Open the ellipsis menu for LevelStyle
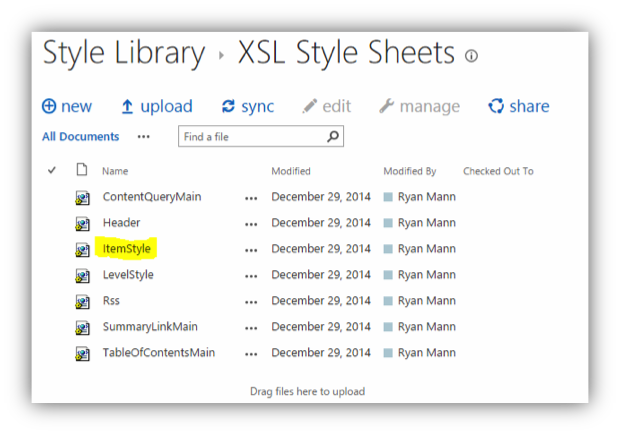Screen dimensions: 620x435 [251, 276]
